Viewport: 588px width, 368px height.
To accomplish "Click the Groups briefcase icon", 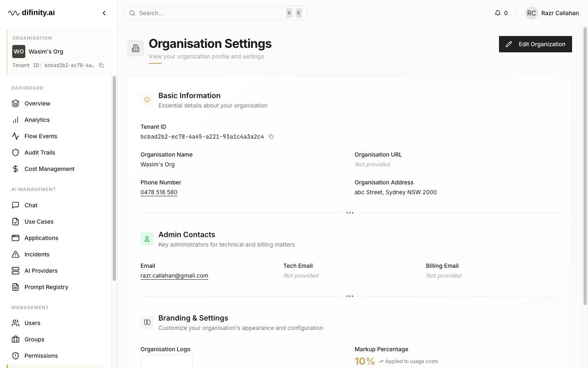I will pyautogui.click(x=16, y=339).
